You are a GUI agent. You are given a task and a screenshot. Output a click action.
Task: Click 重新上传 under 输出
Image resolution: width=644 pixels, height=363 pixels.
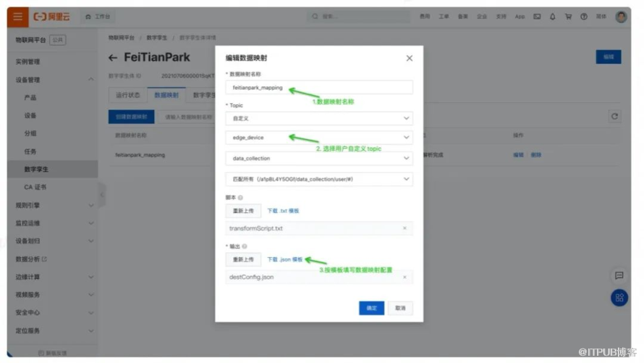pos(243,259)
